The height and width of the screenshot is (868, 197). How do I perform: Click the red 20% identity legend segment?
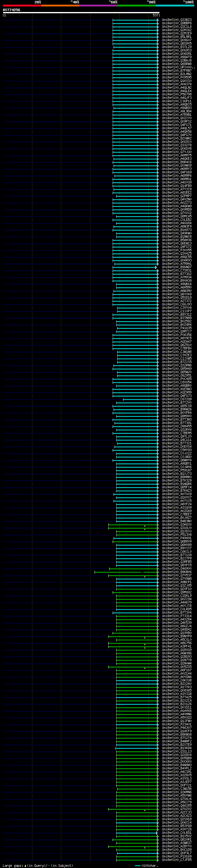[22, 6]
